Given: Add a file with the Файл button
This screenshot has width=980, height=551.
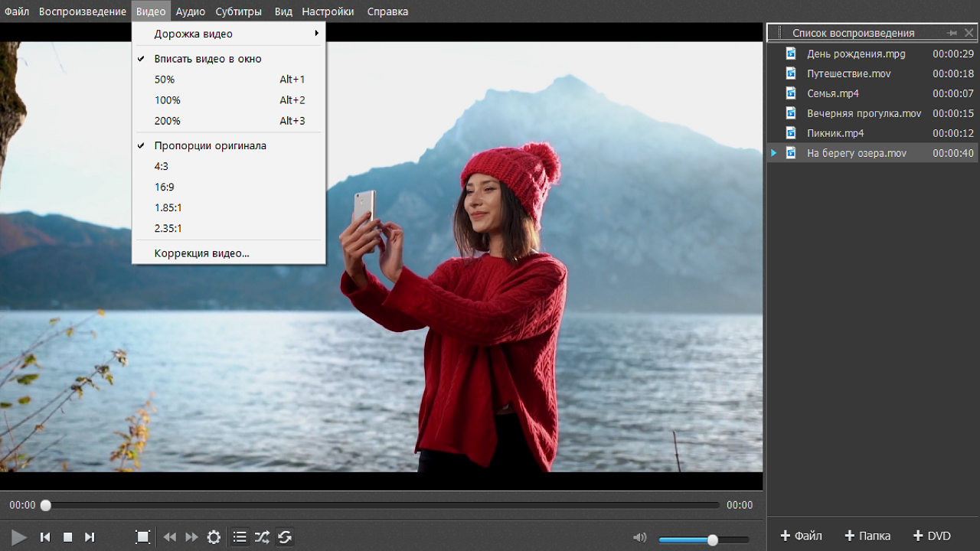Looking at the screenshot, I should 801,536.
